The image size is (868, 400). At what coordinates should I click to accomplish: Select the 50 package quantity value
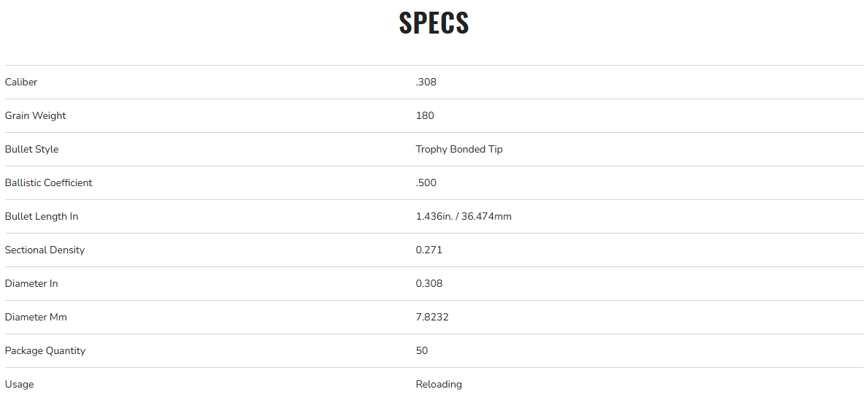422,351
